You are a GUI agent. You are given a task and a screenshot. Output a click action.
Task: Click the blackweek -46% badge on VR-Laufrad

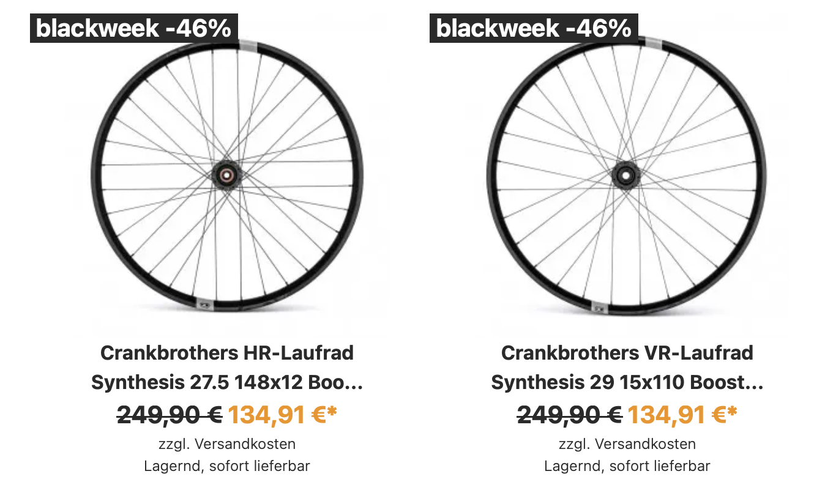click(534, 28)
